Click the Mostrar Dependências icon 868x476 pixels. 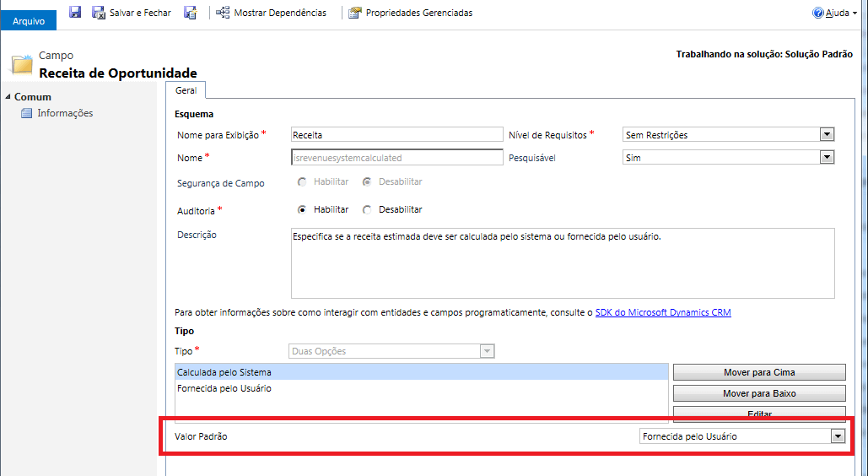(x=223, y=13)
